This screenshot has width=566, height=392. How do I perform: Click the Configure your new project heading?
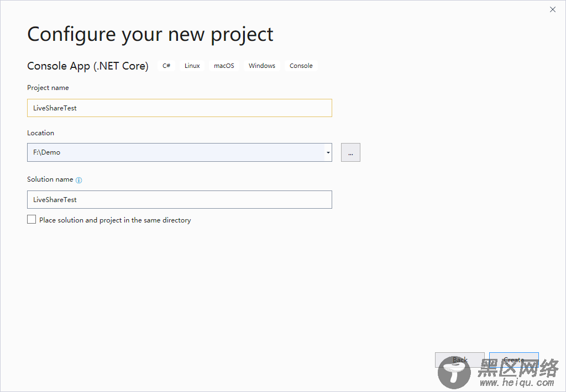(x=150, y=35)
